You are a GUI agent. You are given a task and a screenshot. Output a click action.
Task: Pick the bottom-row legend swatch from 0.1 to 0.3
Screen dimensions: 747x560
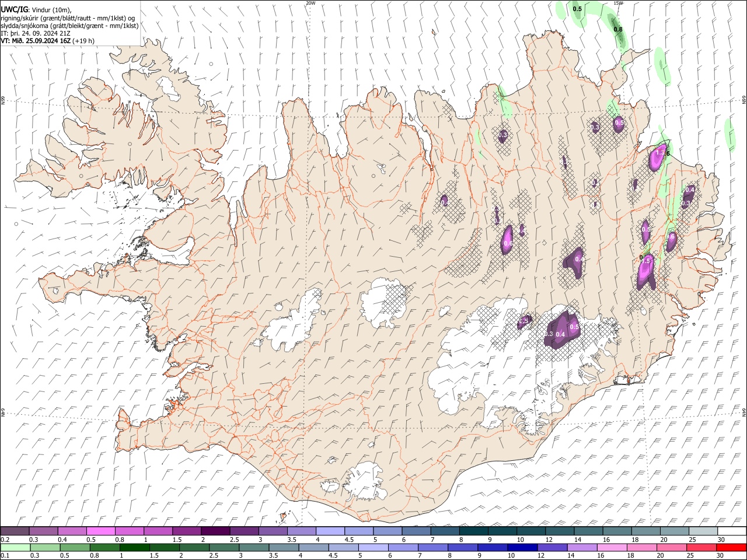(x=15, y=548)
